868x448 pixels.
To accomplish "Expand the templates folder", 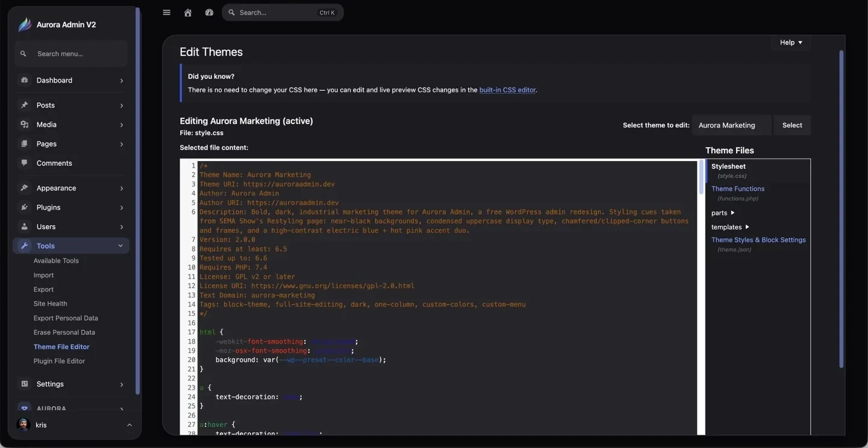I will (730, 227).
